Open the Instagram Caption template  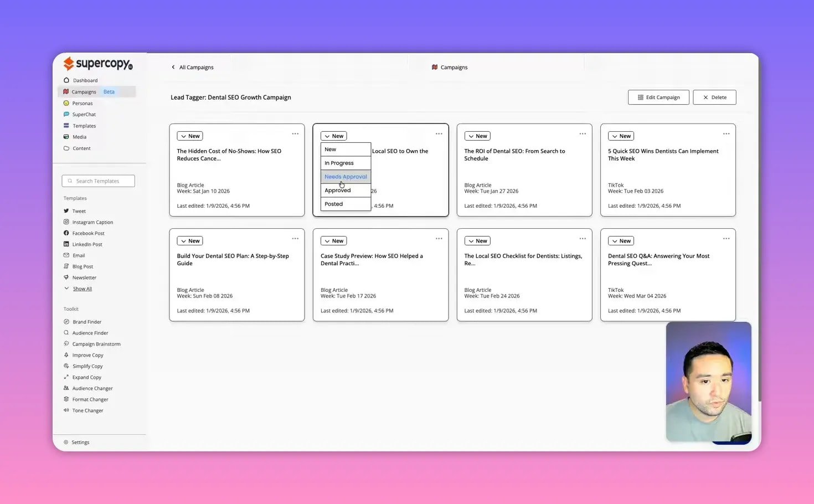(92, 222)
